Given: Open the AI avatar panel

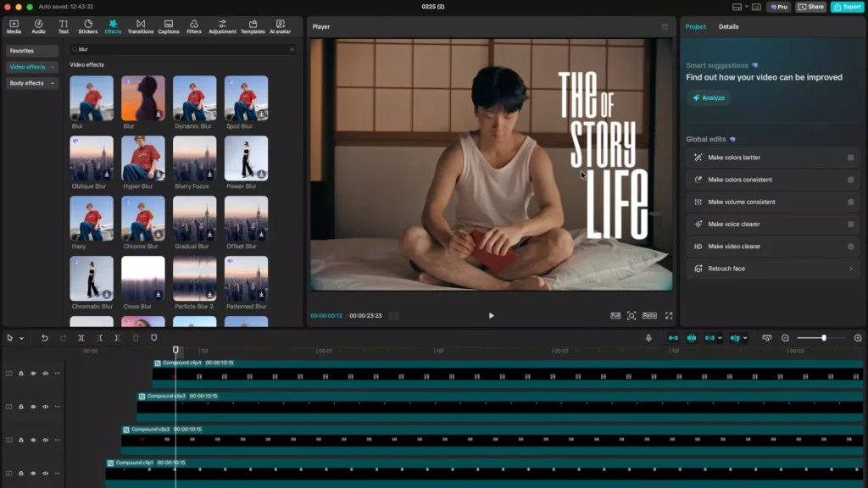Looking at the screenshot, I should [x=281, y=26].
